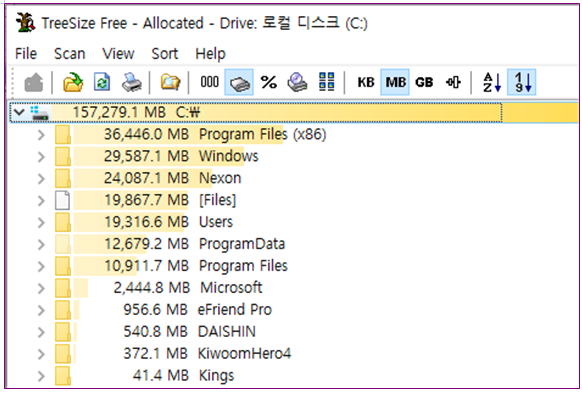Screen dimensions: 582x393
Task: Expand the DAISHIN folder node
Action: point(41,332)
